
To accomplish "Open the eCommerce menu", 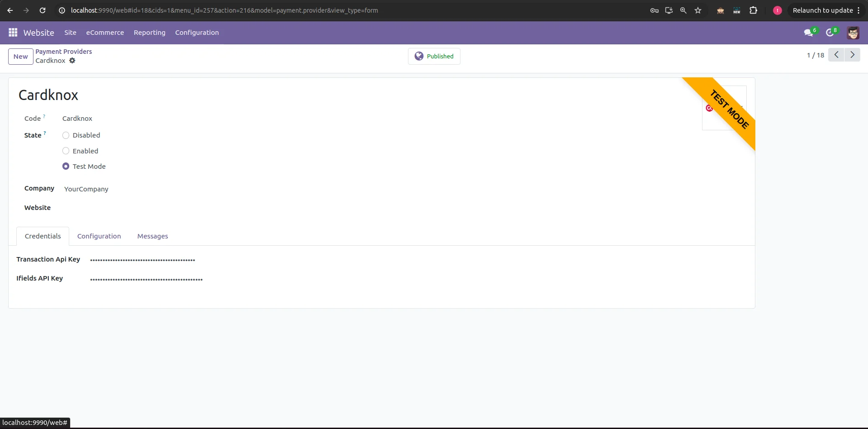I will click(105, 33).
